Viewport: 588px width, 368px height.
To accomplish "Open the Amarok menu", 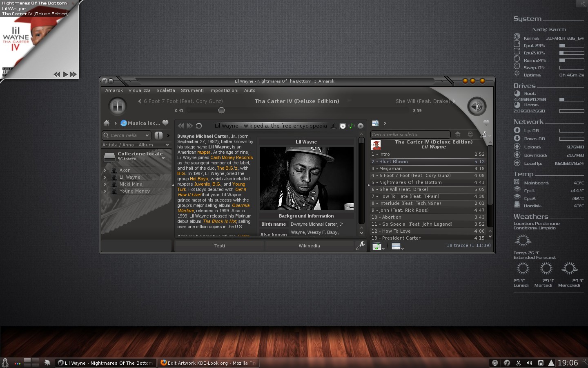I will click(114, 90).
